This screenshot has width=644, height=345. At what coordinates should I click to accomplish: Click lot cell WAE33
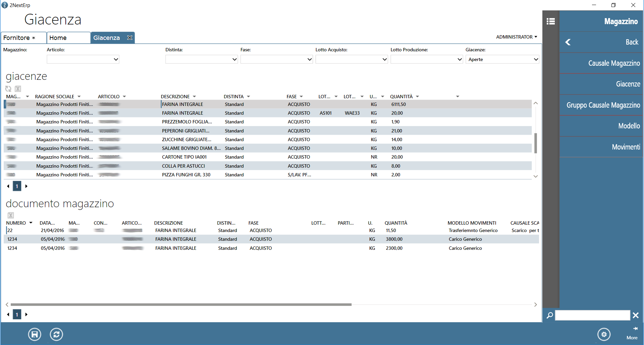click(x=352, y=113)
